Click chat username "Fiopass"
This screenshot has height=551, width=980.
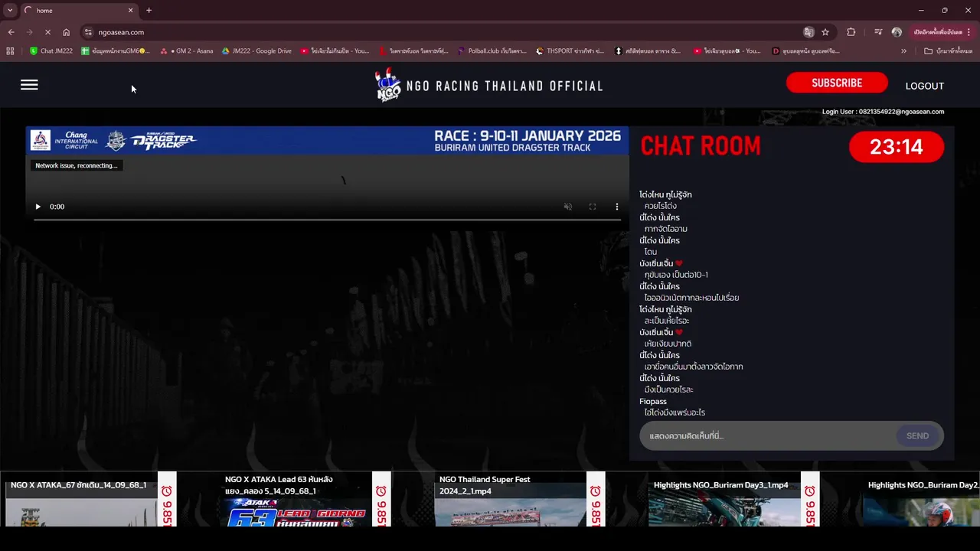[653, 401]
